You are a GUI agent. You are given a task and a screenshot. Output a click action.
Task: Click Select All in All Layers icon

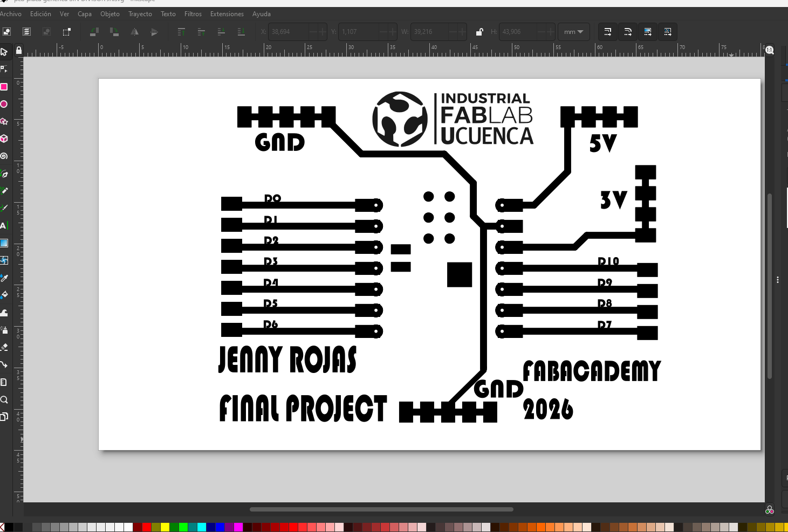pos(26,32)
